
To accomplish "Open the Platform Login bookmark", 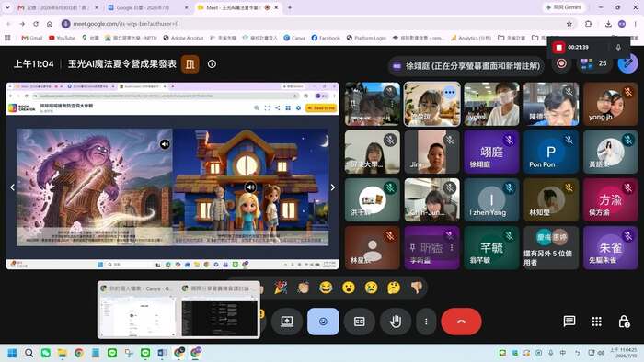I will (x=366, y=38).
